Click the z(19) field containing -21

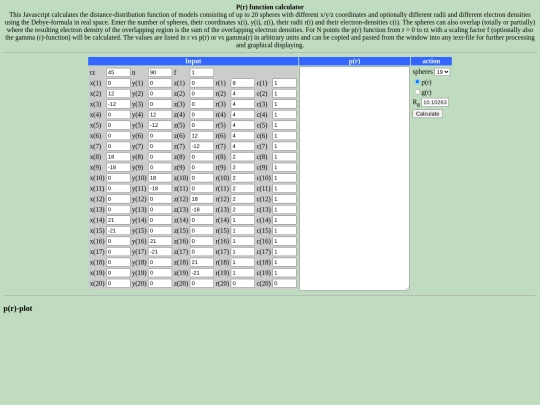point(201,273)
